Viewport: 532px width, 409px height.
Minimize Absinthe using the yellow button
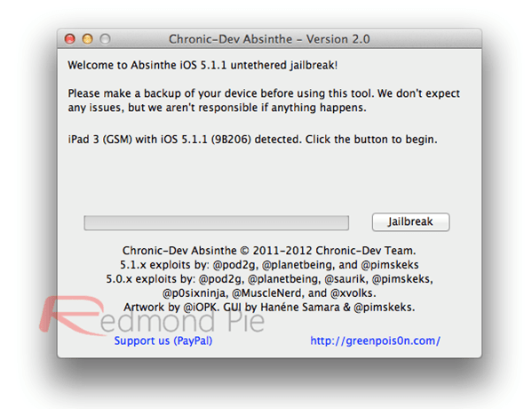(x=88, y=39)
